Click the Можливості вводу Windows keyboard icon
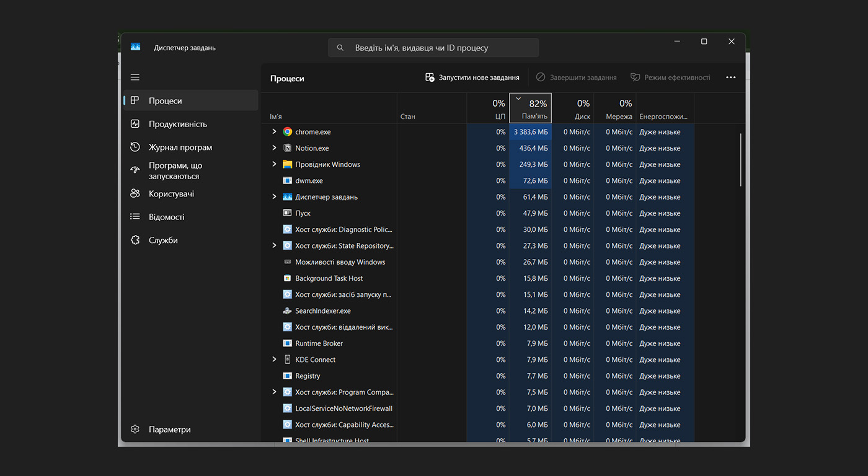The width and height of the screenshot is (868, 476). [x=287, y=262]
